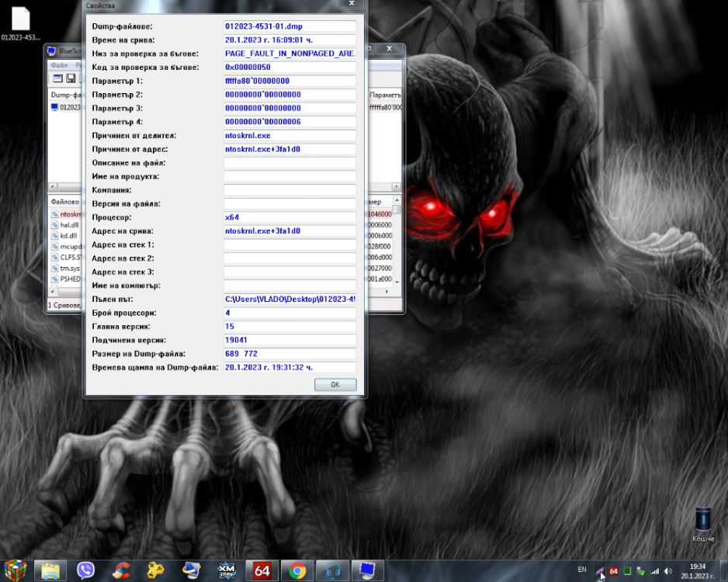Viewport: 728px width, 582px height.
Task: Click Параметър 2 value field
Action: click(289, 94)
